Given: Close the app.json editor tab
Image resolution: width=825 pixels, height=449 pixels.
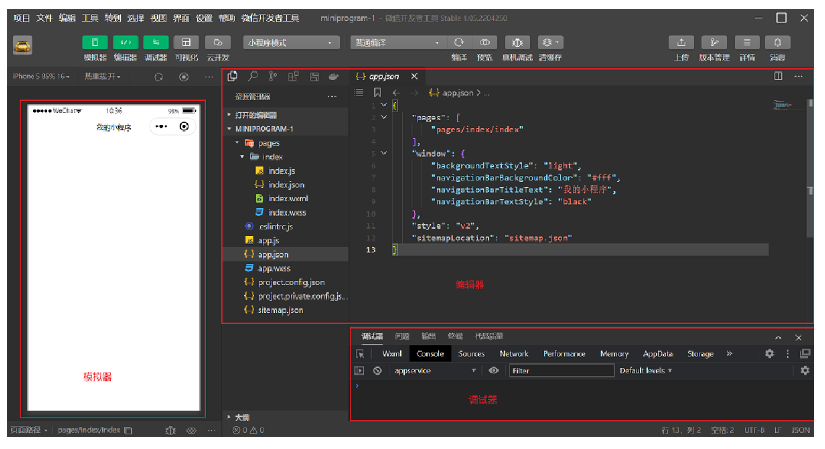Looking at the screenshot, I should pos(415,76).
